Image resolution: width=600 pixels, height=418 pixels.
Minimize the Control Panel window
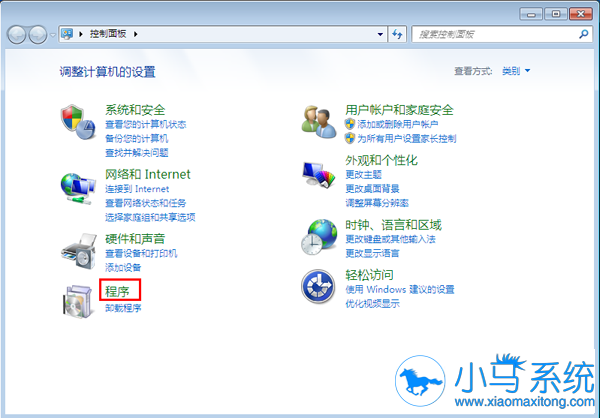pyautogui.click(x=531, y=14)
